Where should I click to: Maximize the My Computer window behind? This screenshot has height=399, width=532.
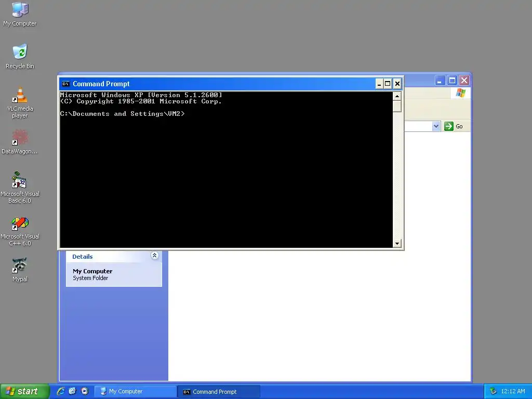[x=452, y=81]
